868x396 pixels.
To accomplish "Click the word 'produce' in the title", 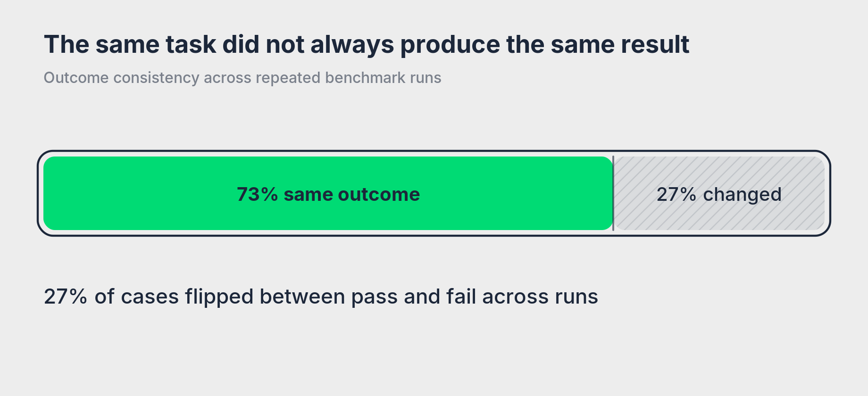I will pyautogui.click(x=450, y=46).
